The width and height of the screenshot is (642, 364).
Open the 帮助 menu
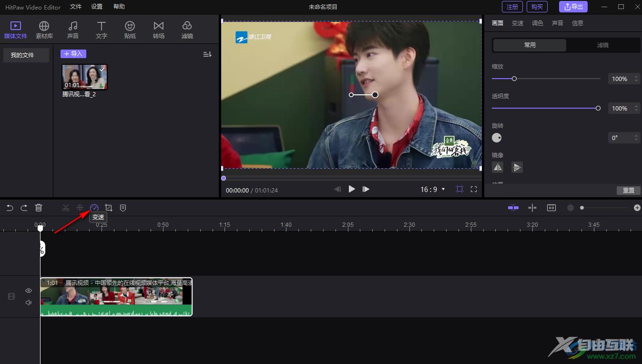[x=119, y=7]
